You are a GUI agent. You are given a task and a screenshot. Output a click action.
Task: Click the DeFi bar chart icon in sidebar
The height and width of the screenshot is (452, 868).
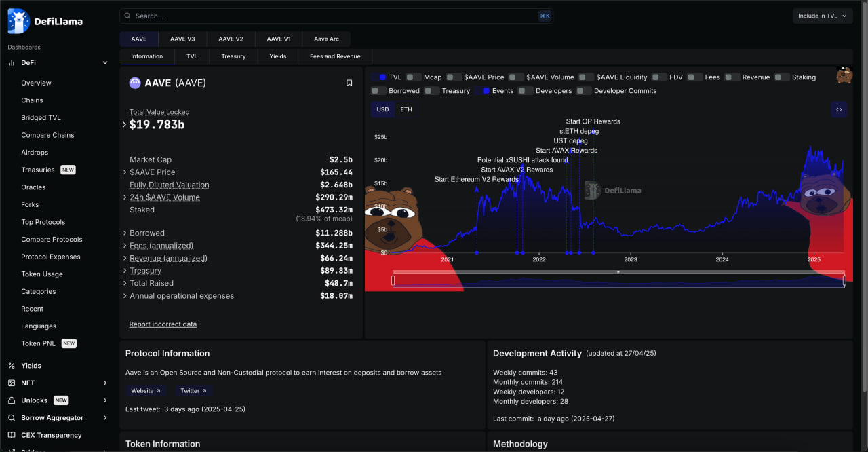pyautogui.click(x=12, y=62)
